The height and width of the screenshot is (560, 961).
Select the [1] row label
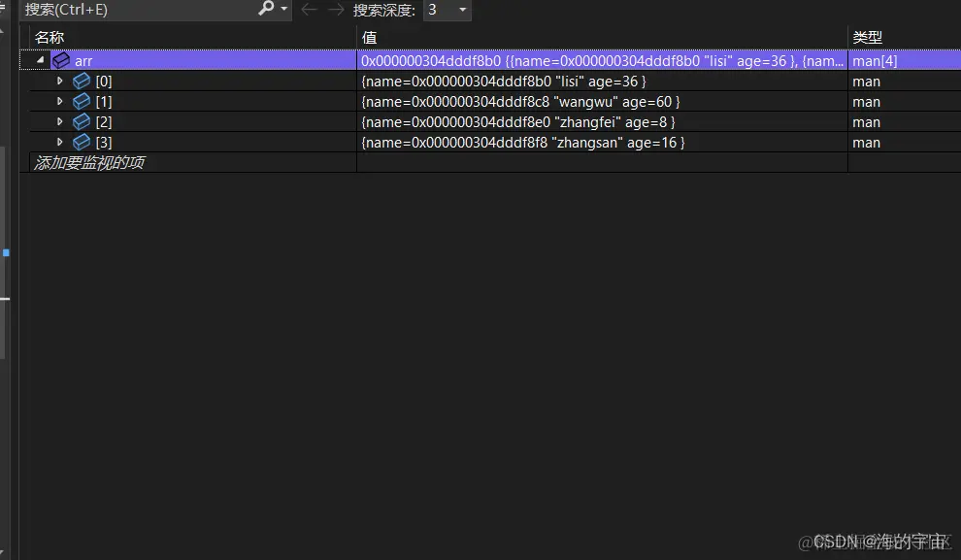click(x=104, y=101)
